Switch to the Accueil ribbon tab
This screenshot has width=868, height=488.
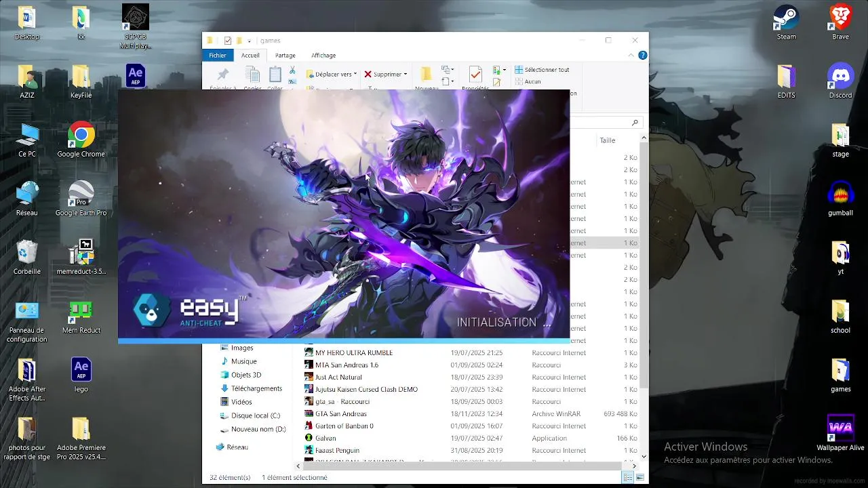(x=250, y=56)
